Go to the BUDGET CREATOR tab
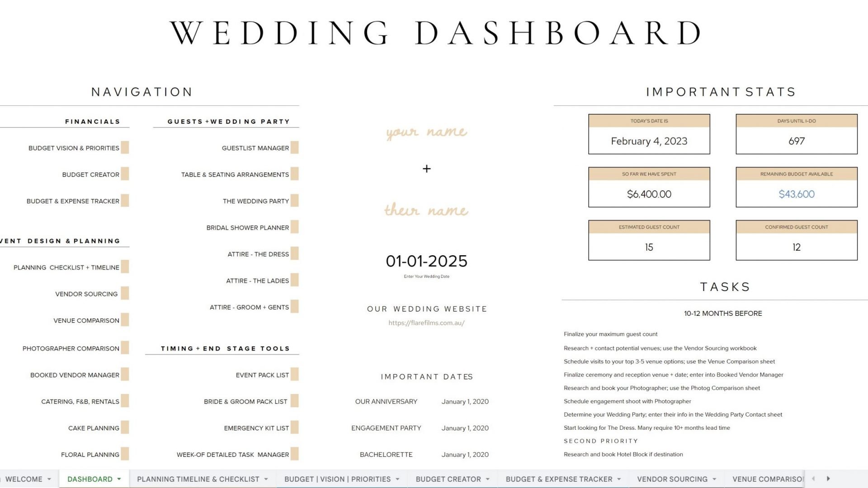Viewport: 868px width, 488px height. click(x=448, y=479)
